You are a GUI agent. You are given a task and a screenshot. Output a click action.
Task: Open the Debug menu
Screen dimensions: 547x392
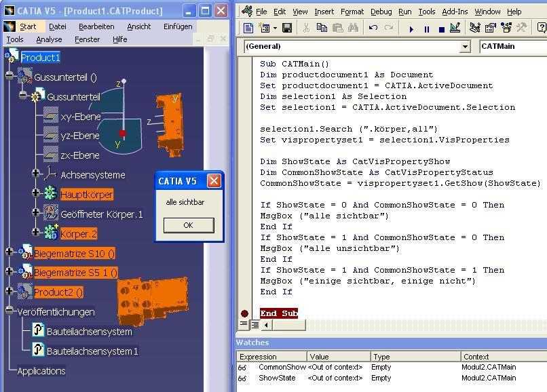coord(381,12)
